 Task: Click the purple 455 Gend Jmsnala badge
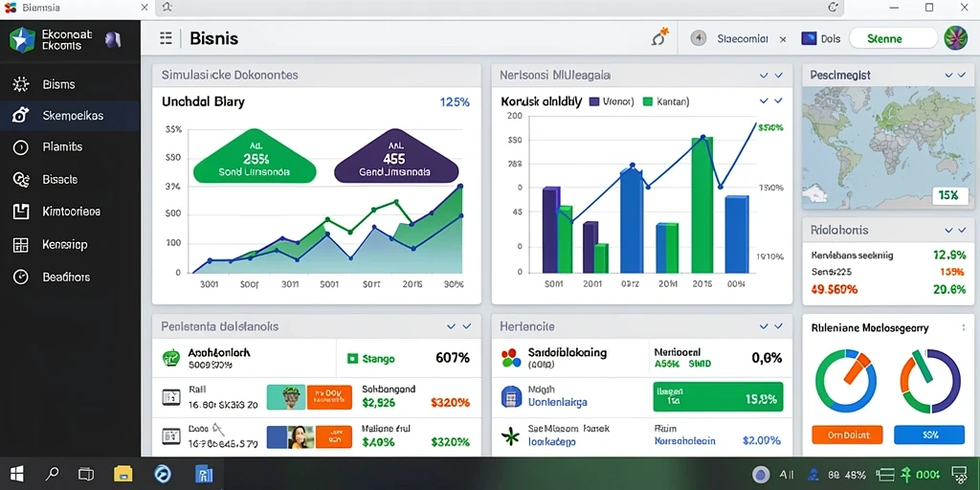[x=397, y=156]
